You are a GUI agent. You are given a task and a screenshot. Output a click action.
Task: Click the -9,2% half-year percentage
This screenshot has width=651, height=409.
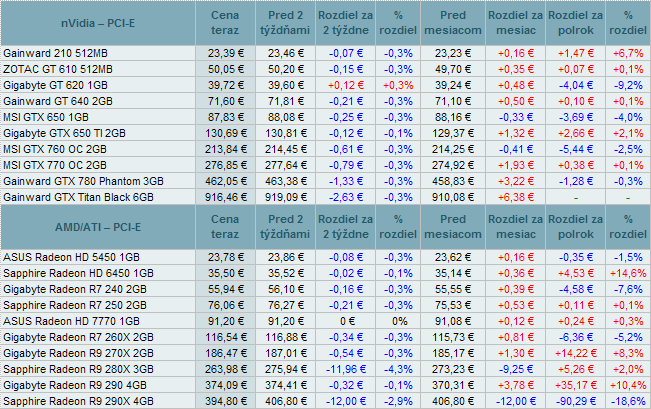[x=628, y=86]
